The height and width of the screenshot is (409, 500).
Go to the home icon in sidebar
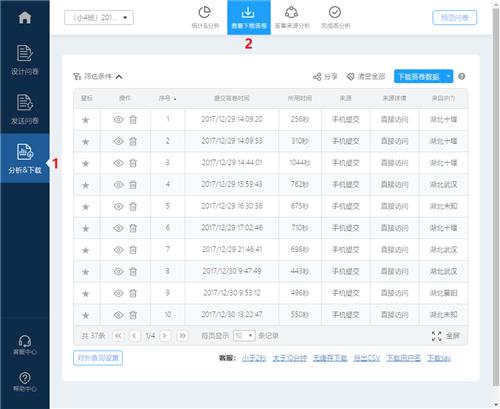pos(25,17)
